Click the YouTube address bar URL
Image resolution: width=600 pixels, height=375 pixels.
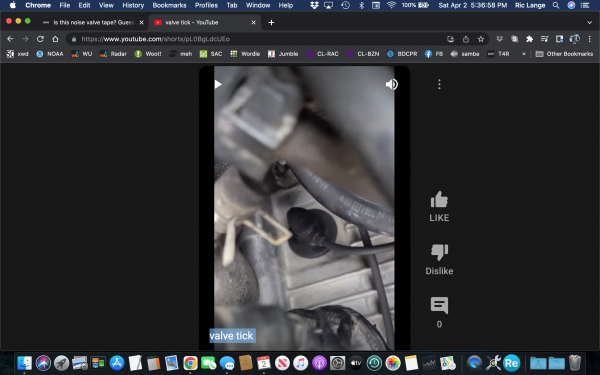click(x=155, y=39)
